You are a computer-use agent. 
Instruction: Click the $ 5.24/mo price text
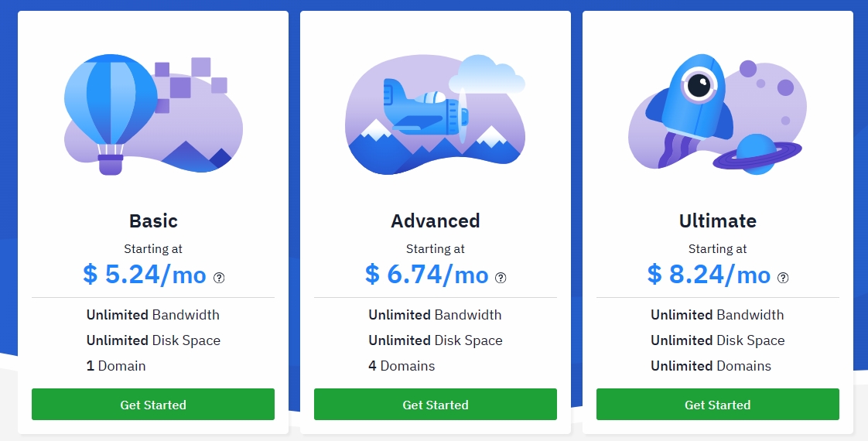pyautogui.click(x=145, y=275)
